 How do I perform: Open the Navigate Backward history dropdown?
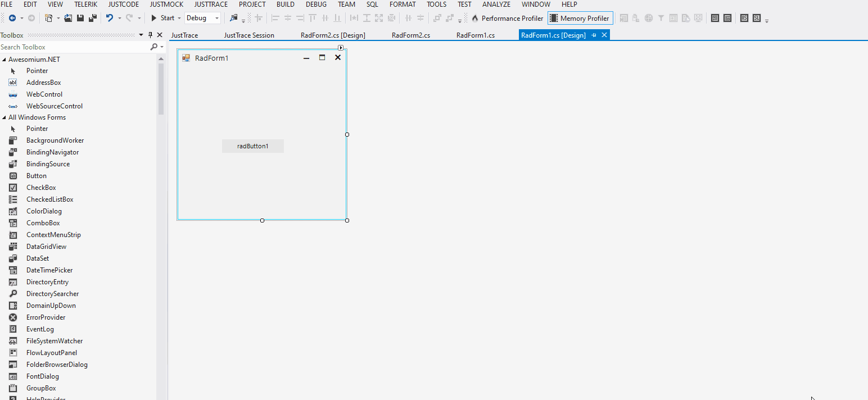tap(22, 19)
